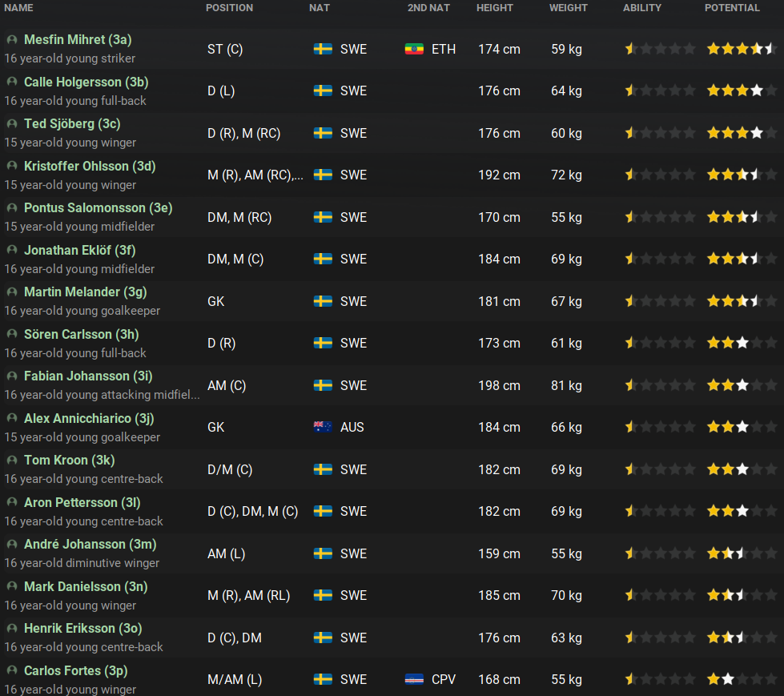
Task: Click the Sweden flag in Tom Kroon's row
Action: click(323, 469)
